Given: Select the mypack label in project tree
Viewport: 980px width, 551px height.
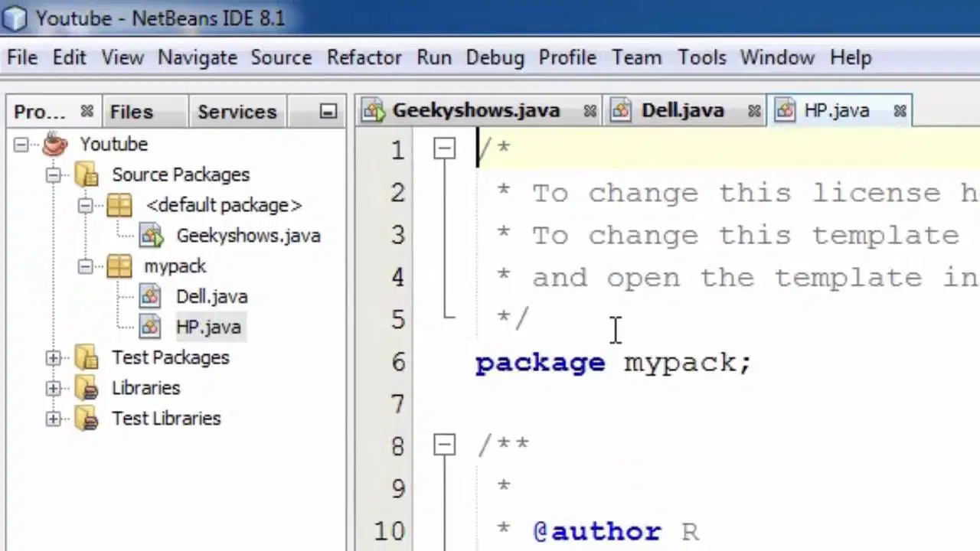Looking at the screenshot, I should 175,266.
